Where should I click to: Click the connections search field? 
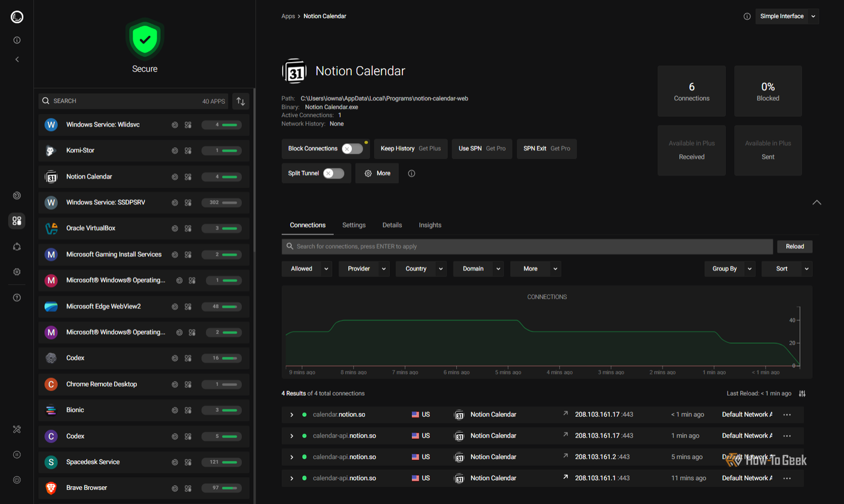pos(527,247)
